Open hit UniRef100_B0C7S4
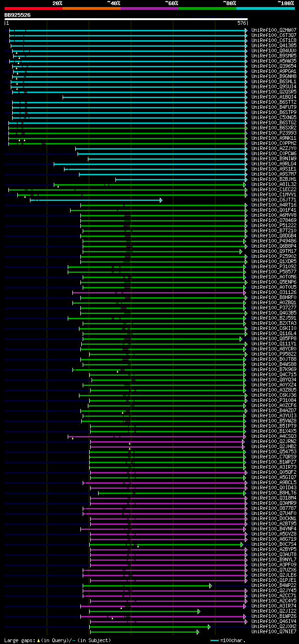The width and height of the screenshot is (299, 644). click(274, 544)
